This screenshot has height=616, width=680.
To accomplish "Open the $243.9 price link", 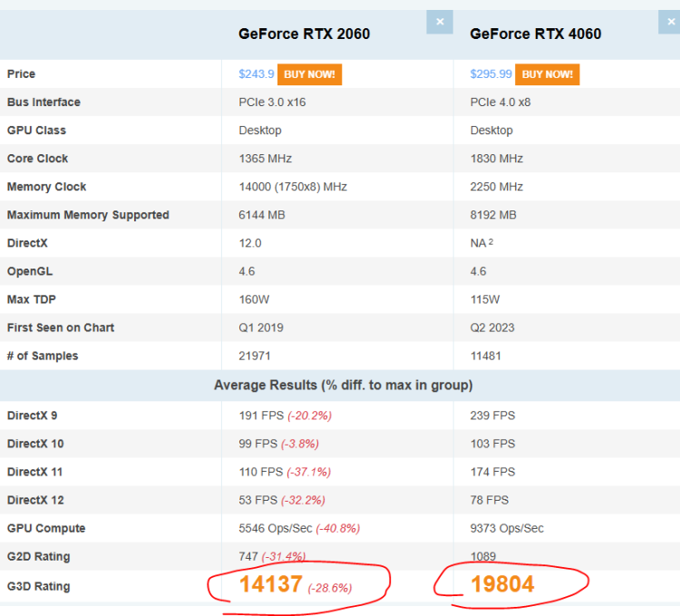I will tap(257, 74).
